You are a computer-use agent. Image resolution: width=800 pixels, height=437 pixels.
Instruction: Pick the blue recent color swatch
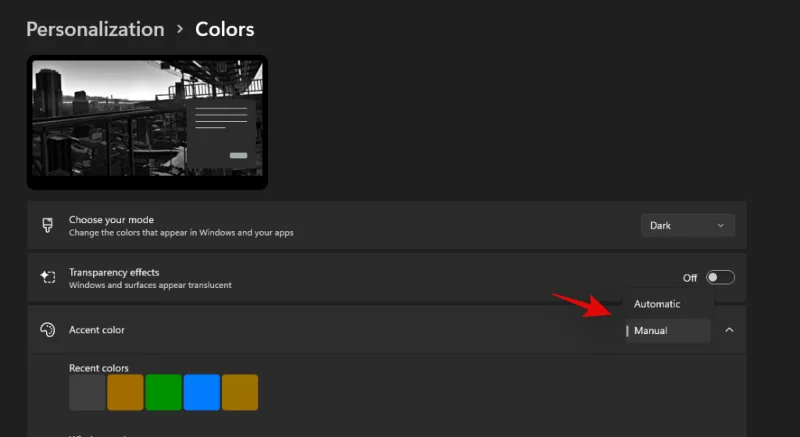point(202,392)
